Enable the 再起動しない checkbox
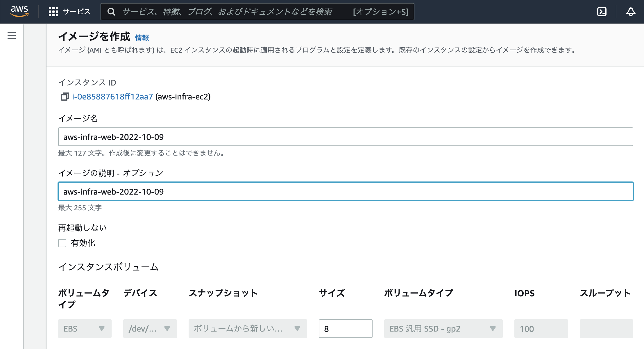The height and width of the screenshot is (349, 644). pyautogui.click(x=62, y=243)
